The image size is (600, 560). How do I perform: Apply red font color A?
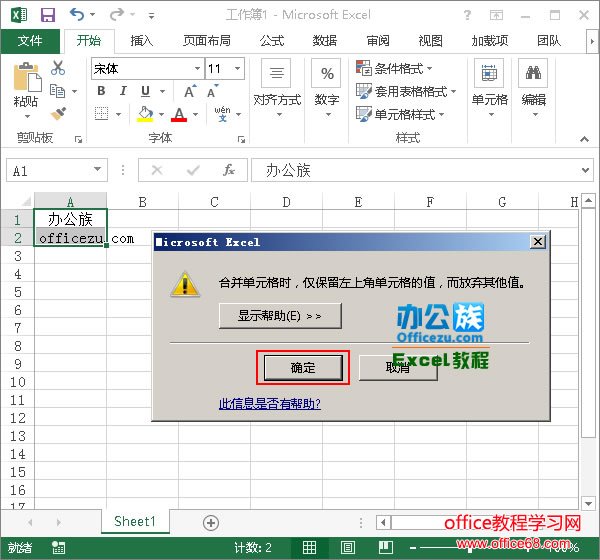[x=179, y=114]
